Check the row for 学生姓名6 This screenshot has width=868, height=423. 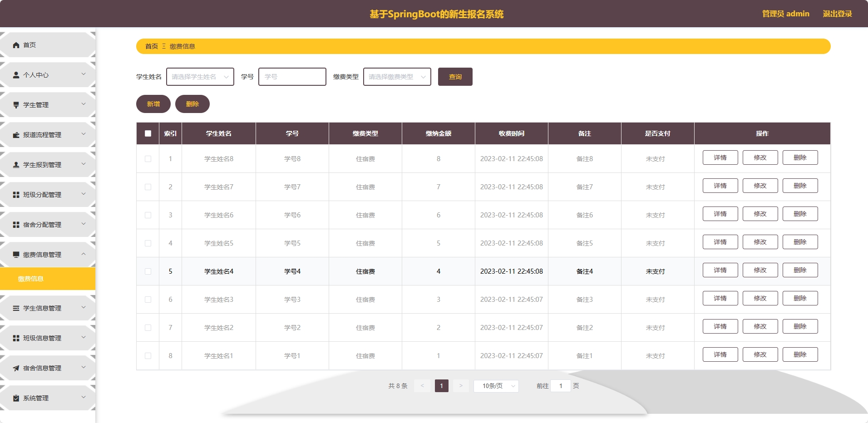tap(148, 215)
